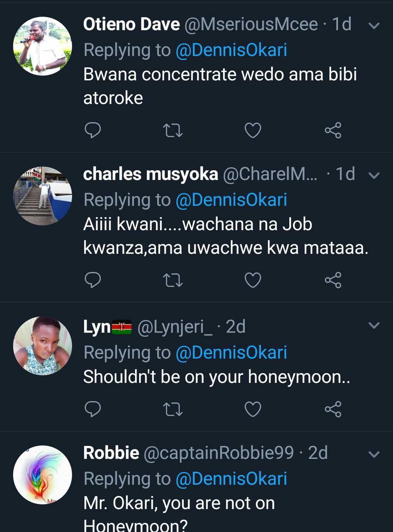Image resolution: width=393 pixels, height=532 pixels.
Task: Expand options menu for charles musyoka's tweet
Action: [374, 175]
